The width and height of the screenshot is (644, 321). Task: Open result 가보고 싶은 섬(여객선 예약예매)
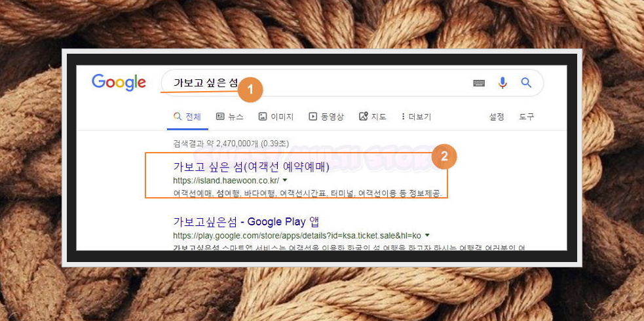tap(252, 167)
